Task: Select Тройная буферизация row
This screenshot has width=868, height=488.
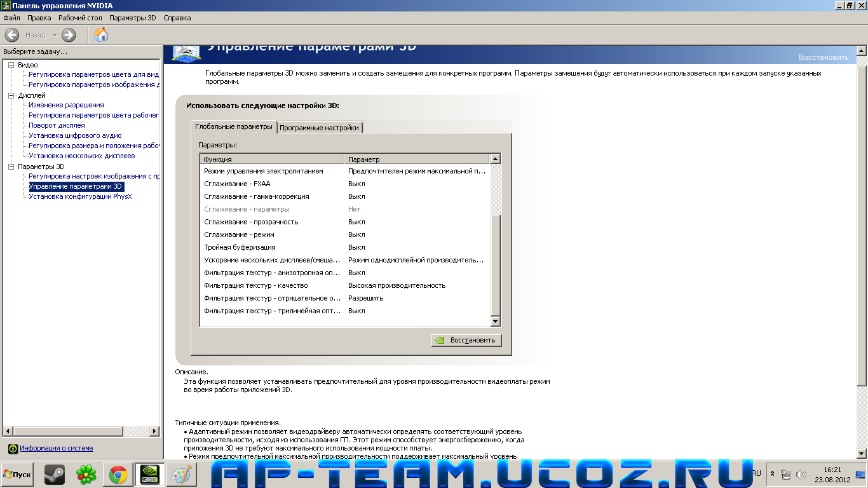Action: (x=346, y=247)
